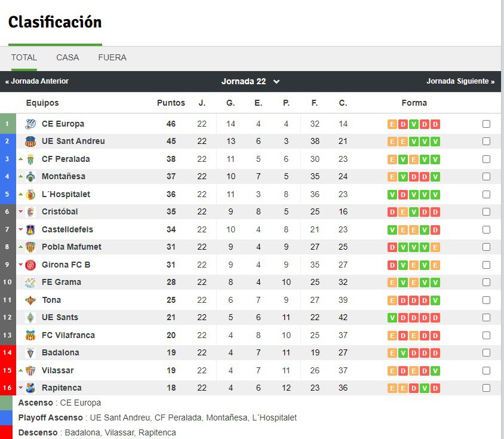This screenshot has width=504, height=439.
Task: Click the Rapitenca team crest
Action: [30, 388]
